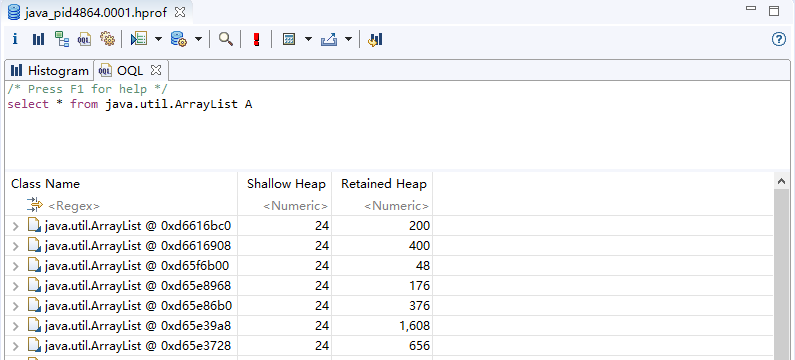Screen dimensions: 795x360
Task: Click retained heap value 656
Action: click(419, 346)
